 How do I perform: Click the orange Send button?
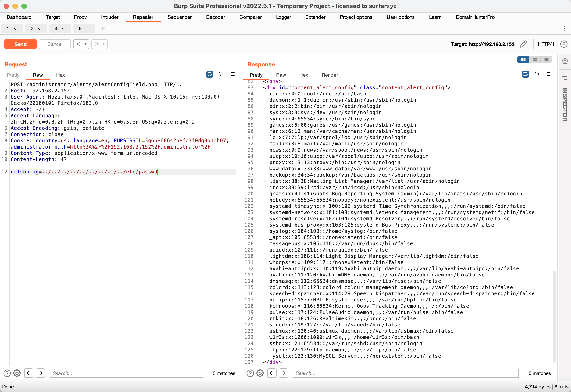pyautogui.click(x=20, y=44)
